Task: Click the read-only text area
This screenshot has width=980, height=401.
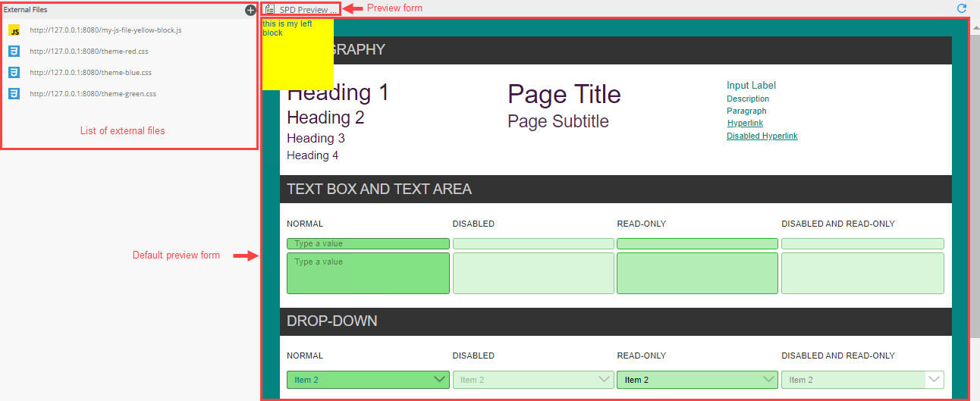Action: coord(697,273)
